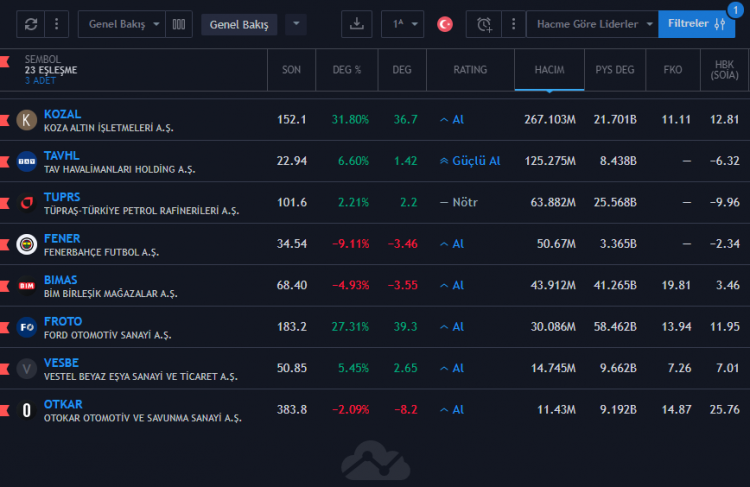Click the Turkey flag market selector

[445, 24]
